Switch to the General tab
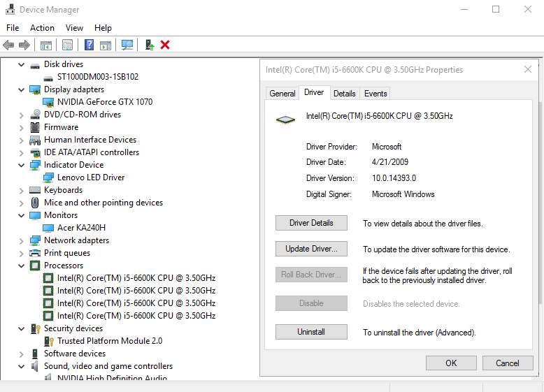This screenshot has width=544, height=392. pyautogui.click(x=282, y=94)
